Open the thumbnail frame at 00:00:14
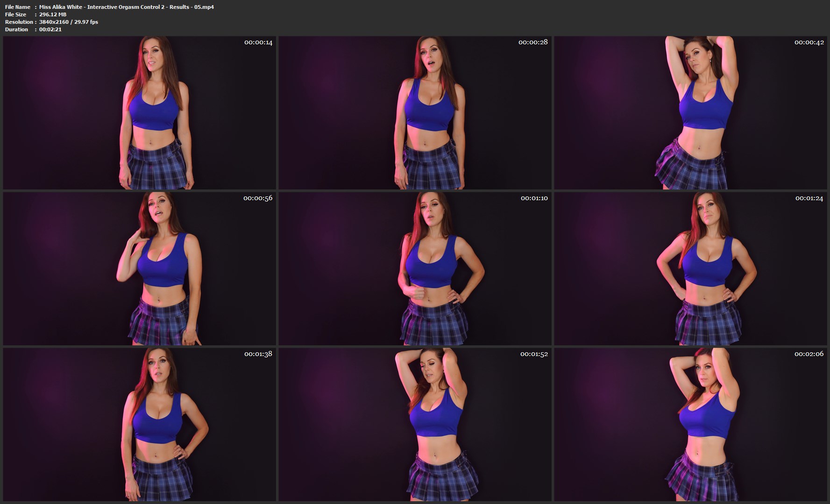 click(139, 112)
